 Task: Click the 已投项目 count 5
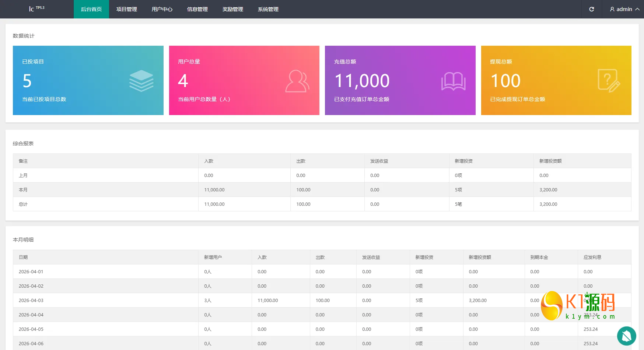point(27,81)
